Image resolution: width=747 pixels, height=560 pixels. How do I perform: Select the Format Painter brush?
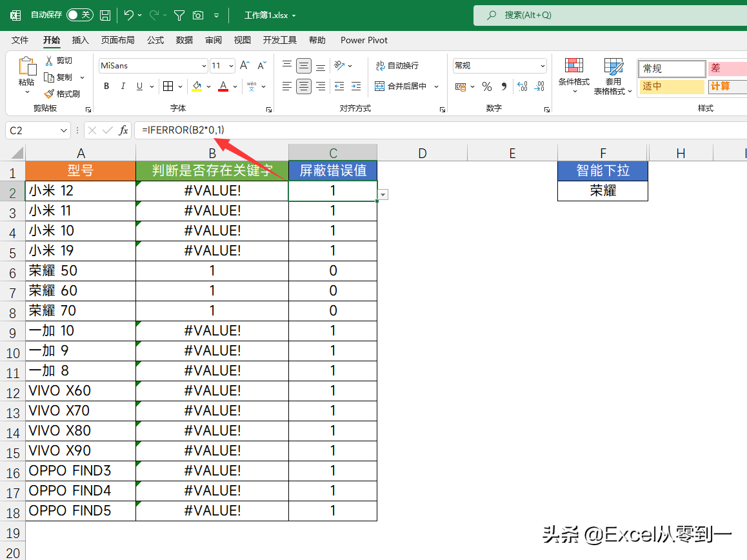click(62, 94)
